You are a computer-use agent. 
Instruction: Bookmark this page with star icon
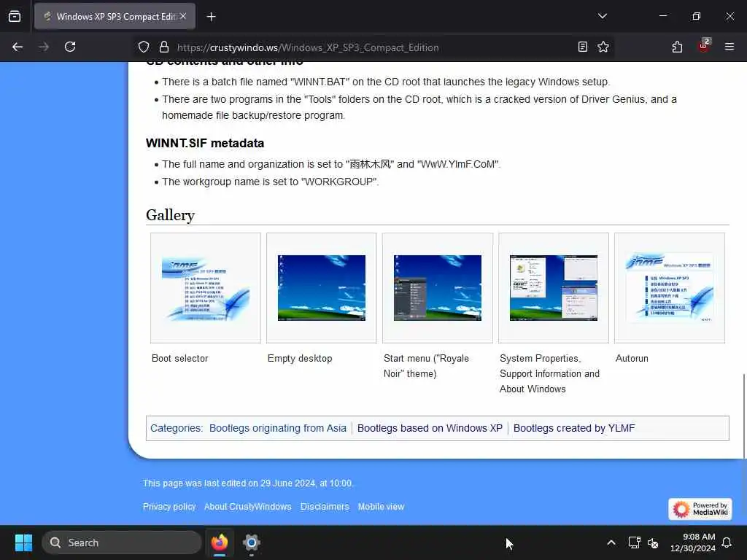point(603,47)
